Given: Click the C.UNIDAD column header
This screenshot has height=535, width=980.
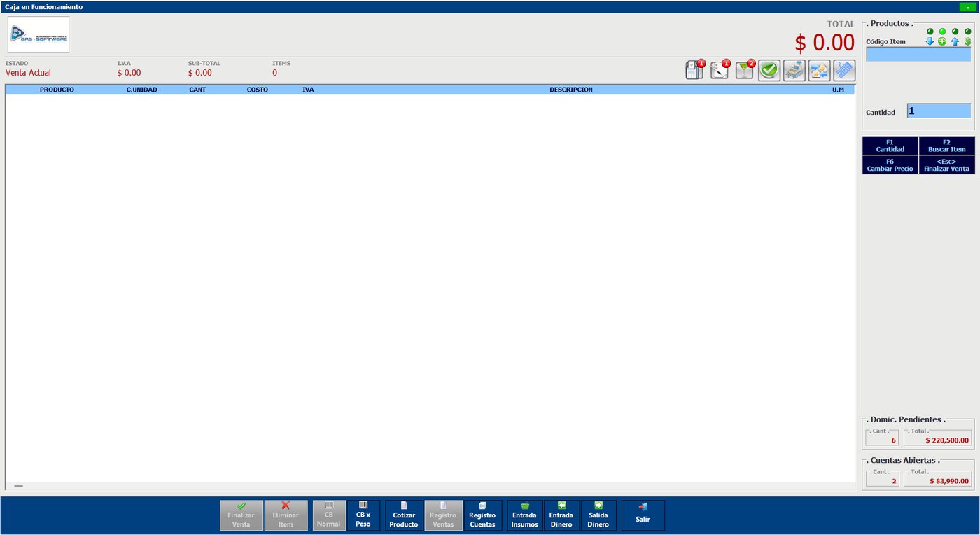Looking at the screenshot, I should [x=141, y=90].
